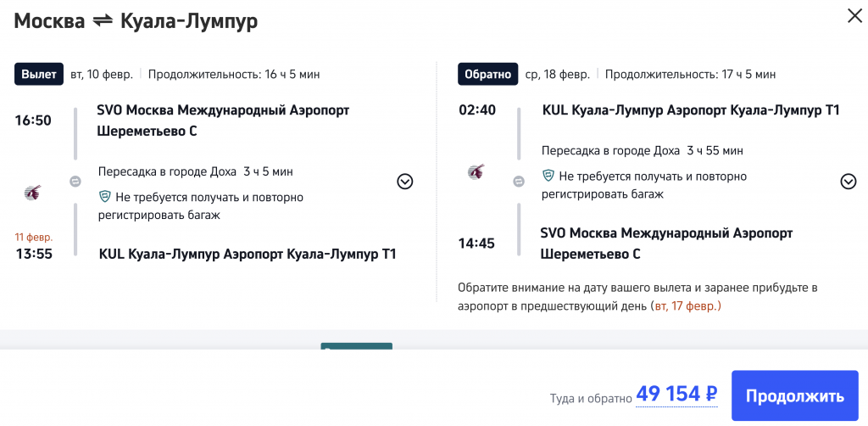Image resolution: width=868 pixels, height=426 pixels.
Task: Select the Обратно label badge
Action: (x=487, y=74)
